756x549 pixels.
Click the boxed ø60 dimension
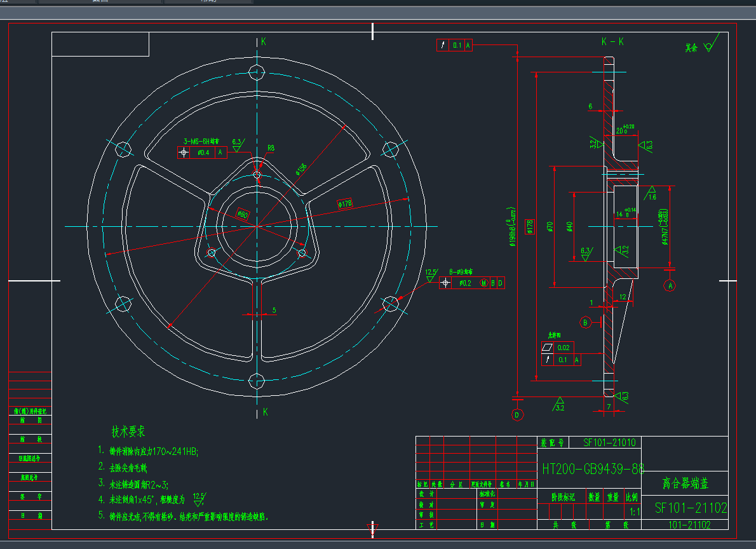tap(242, 214)
